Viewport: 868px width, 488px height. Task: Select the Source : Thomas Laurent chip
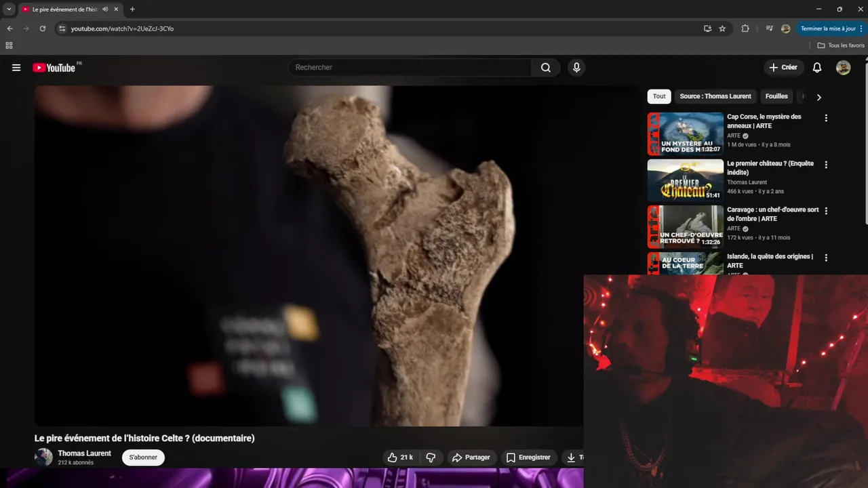click(x=715, y=96)
